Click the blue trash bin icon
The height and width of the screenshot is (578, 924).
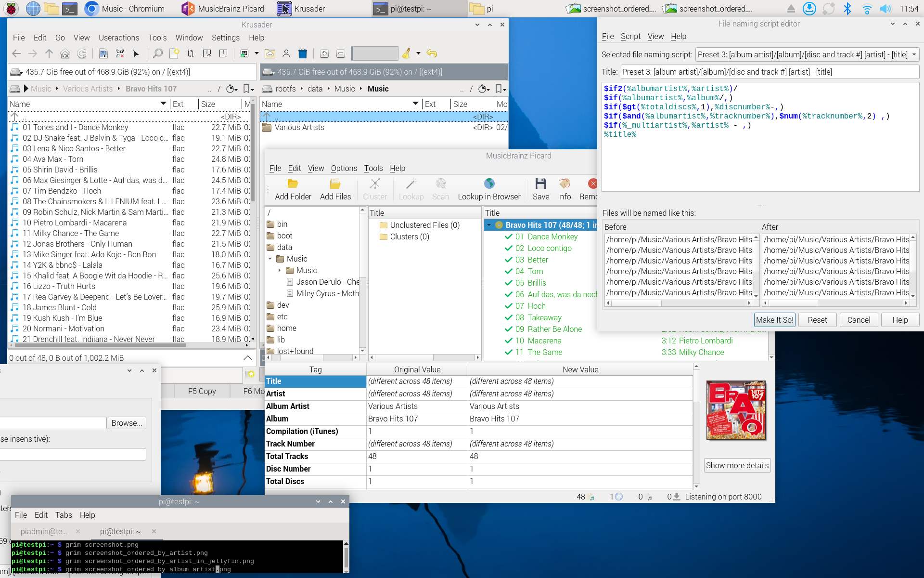pyautogui.click(x=303, y=53)
